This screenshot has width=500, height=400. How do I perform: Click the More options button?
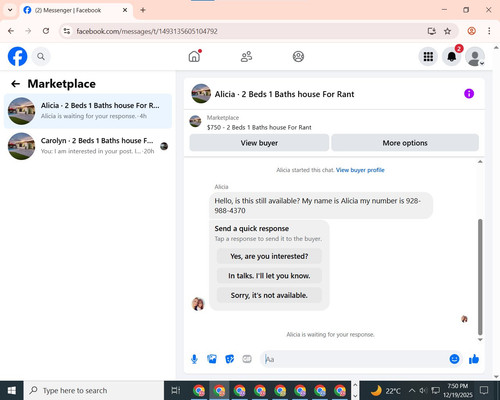click(x=405, y=143)
